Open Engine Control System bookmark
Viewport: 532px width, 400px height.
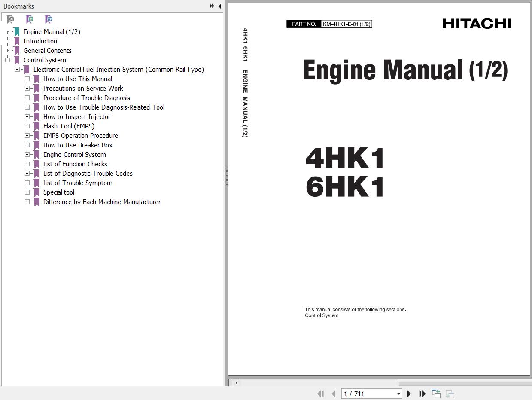point(75,155)
